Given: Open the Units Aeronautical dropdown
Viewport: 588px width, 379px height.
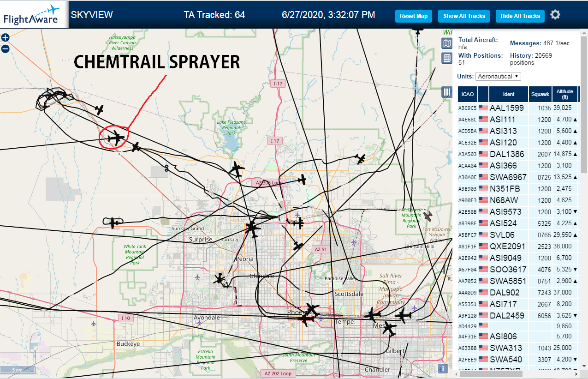Looking at the screenshot, I should pos(499,76).
